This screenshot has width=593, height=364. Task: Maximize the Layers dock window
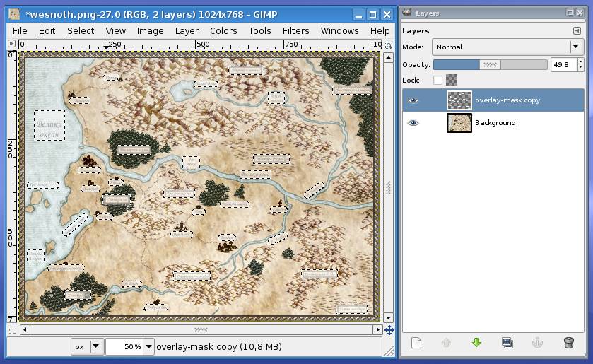click(570, 13)
